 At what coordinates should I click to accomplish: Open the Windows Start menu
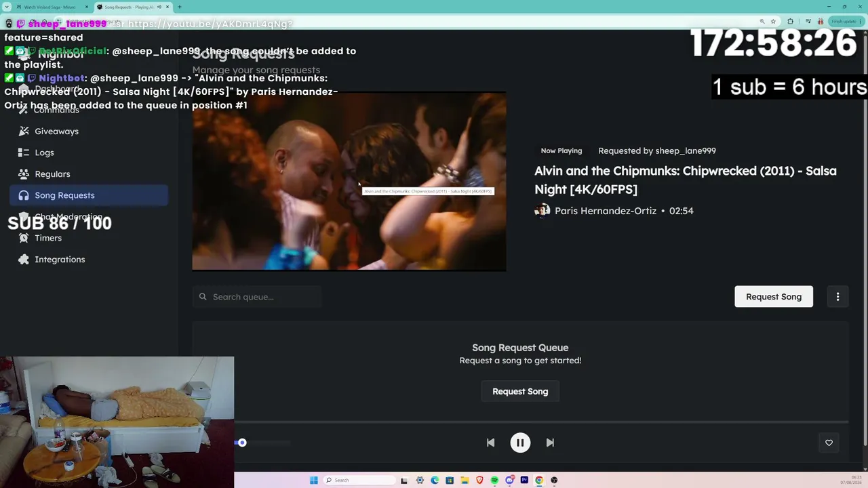tap(313, 481)
